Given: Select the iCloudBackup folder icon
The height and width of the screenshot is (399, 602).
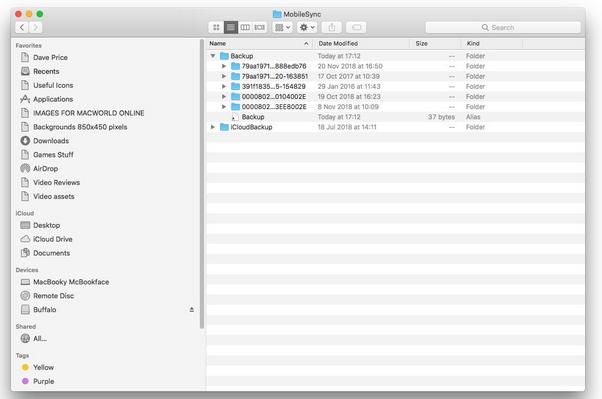Looking at the screenshot, I should pos(224,127).
